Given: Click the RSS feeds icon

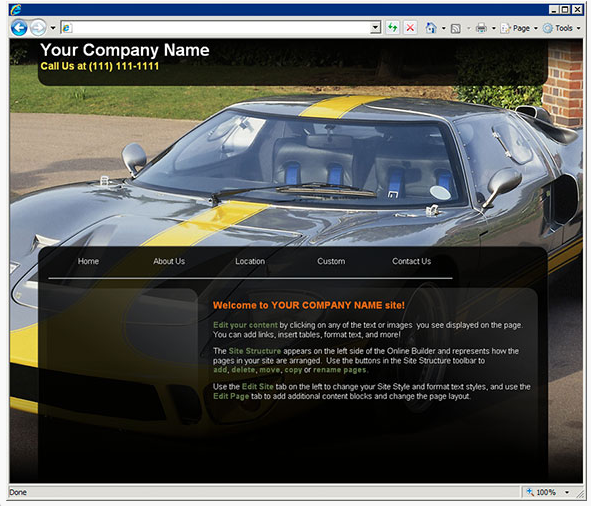Looking at the screenshot, I should [456, 28].
